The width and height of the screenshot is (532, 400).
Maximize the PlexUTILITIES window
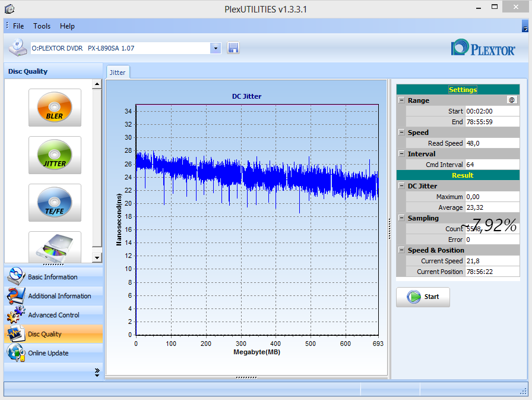pyautogui.click(x=495, y=7)
